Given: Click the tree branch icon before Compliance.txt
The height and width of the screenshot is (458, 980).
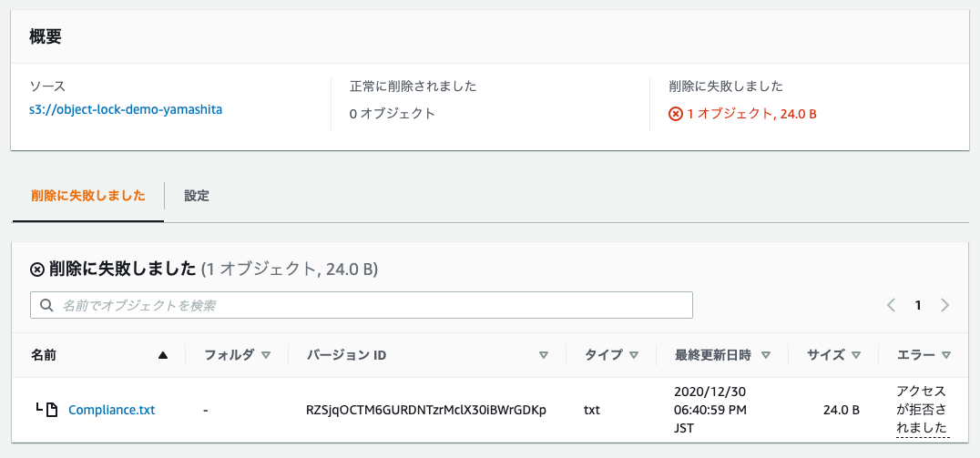Looking at the screenshot, I should coord(39,409).
